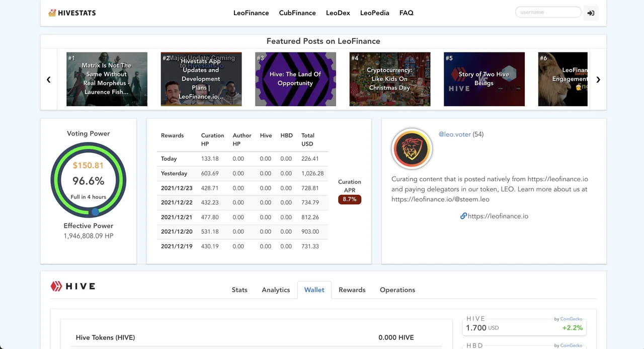This screenshot has width=644, height=349.
Task: Click the login arrow icon button
Action: pos(591,13)
